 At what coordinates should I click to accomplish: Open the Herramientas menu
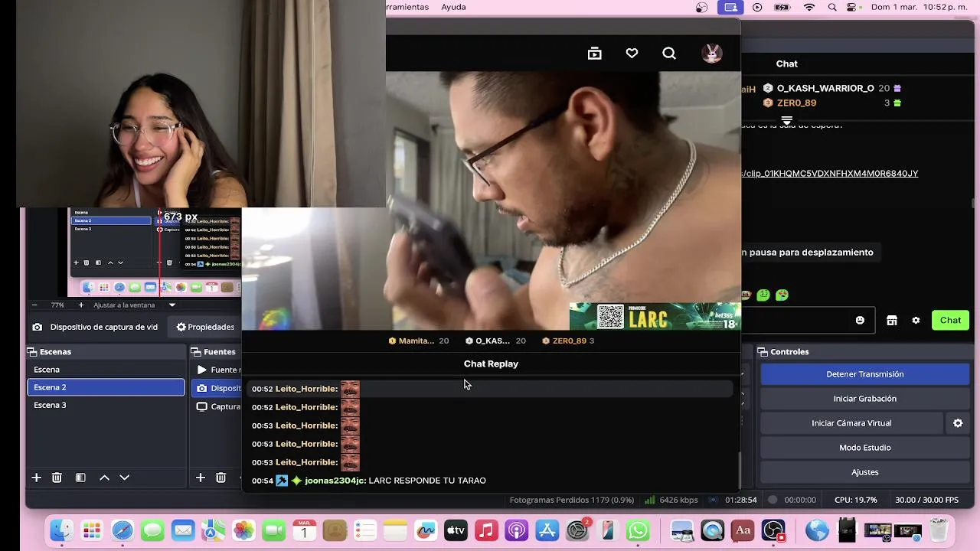click(x=407, y=7)
